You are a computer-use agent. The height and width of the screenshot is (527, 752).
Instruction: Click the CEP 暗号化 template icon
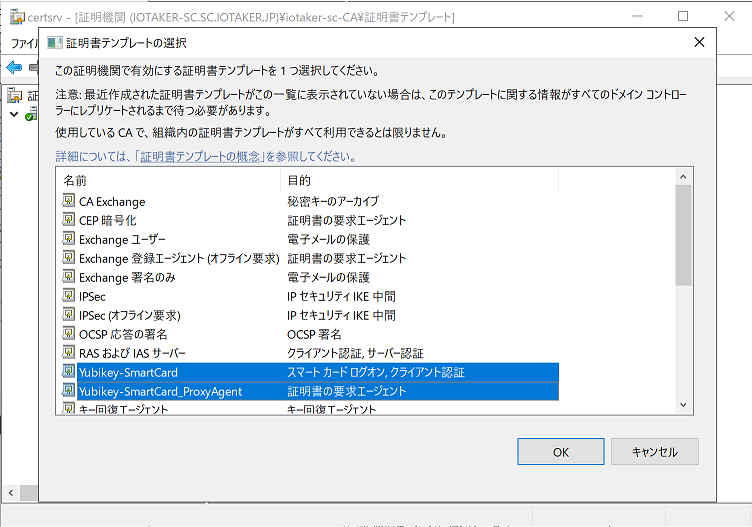69,220
